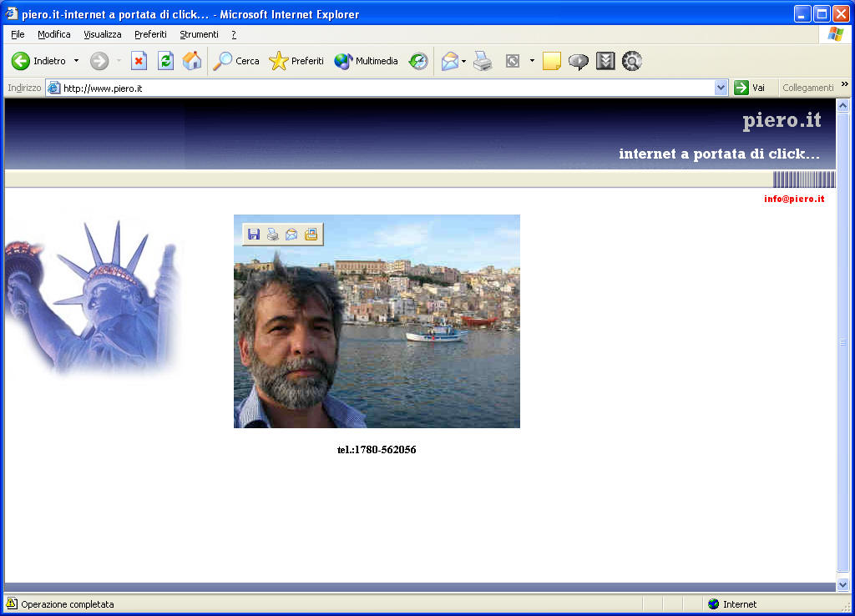
Task: Click the speech bubble toolbar icon
Action: [579, 62]
